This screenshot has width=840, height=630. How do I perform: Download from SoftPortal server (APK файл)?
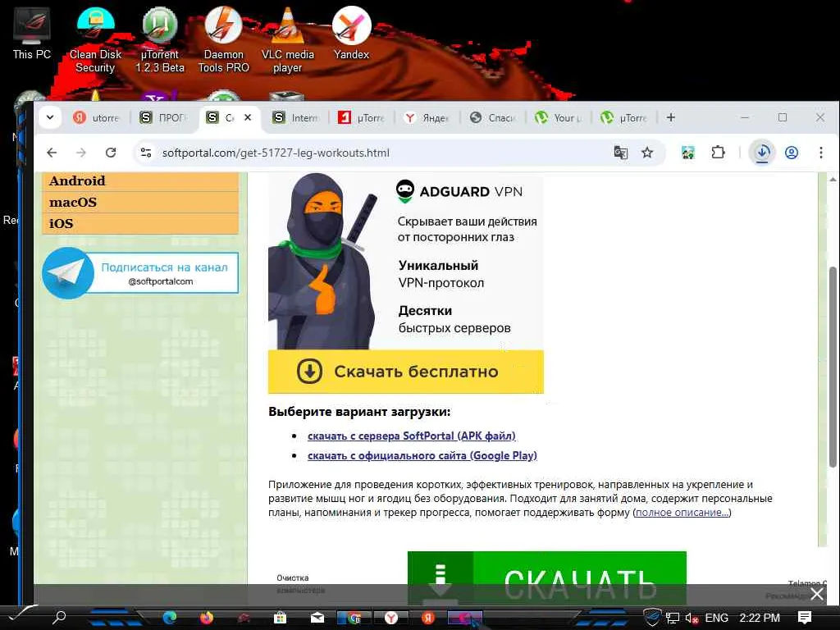[412, 436]
